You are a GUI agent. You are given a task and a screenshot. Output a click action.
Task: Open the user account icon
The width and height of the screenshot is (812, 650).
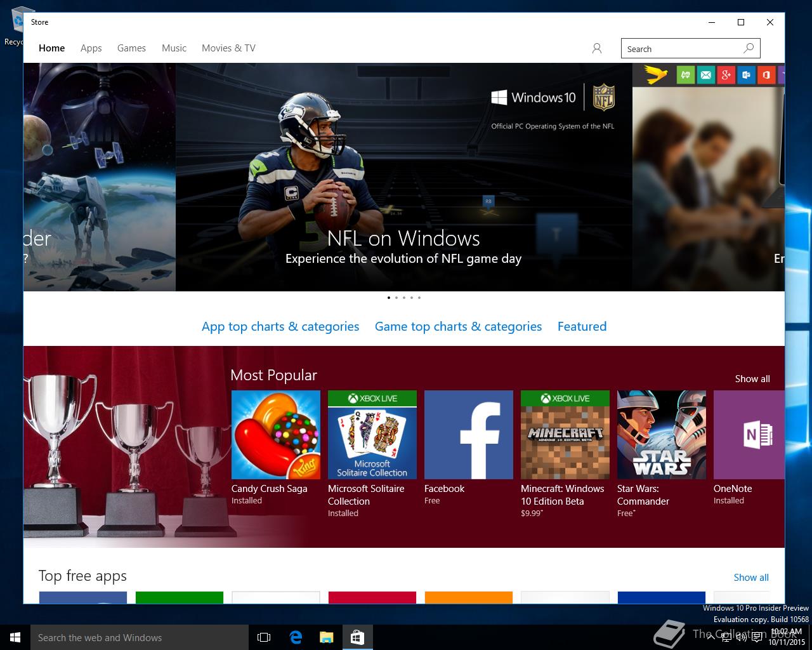596,48
